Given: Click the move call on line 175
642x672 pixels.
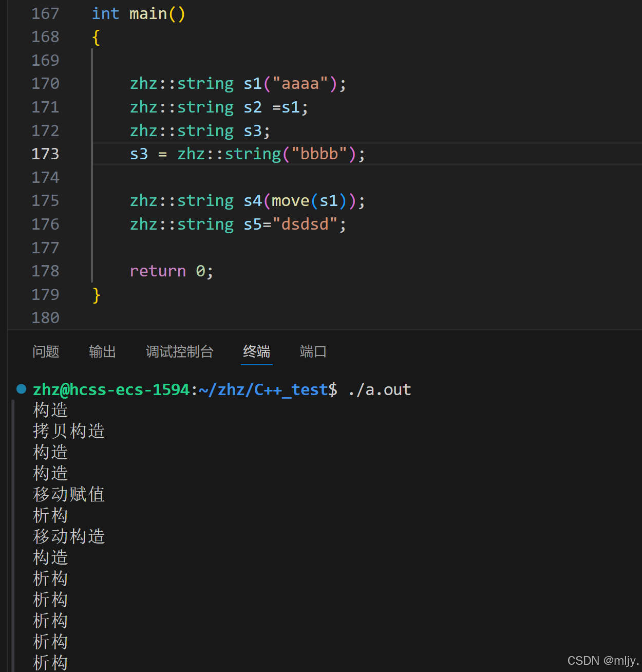Looking at the screenshot, I should click(291, 200).
